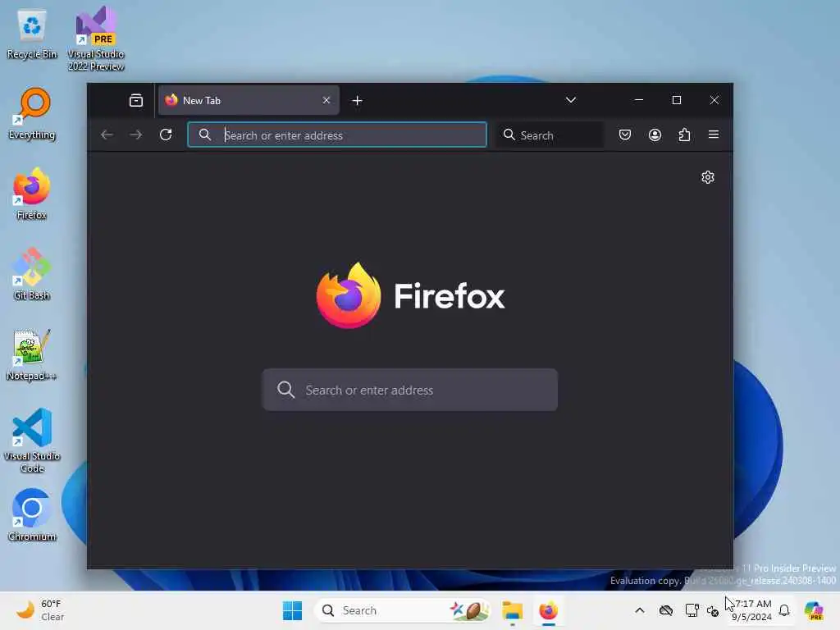Select the Visual Studio Code desktop shortcut
Screen dimensions: 840x630
click(32, 441)
